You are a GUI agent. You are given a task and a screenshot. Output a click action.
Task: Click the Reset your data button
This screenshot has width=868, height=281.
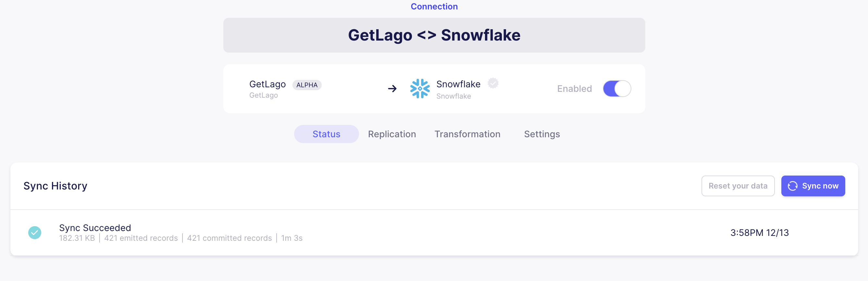738,186
